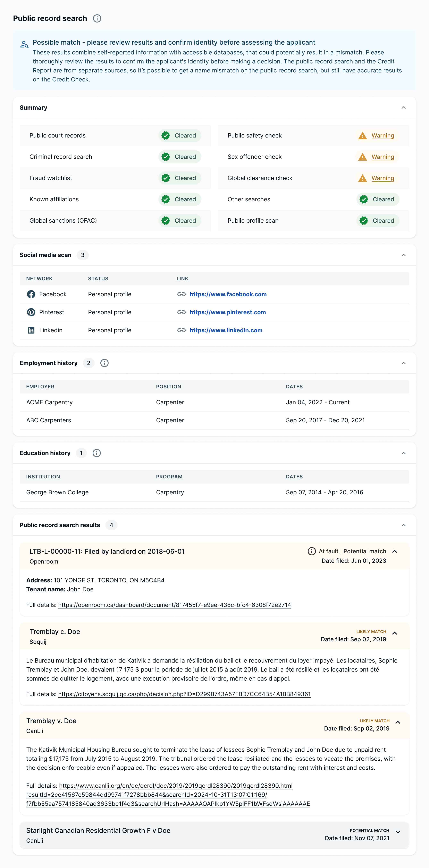Click chain link icon next to facebook URL
Viewport: 429px width, 868px height.
click(182, 294)
